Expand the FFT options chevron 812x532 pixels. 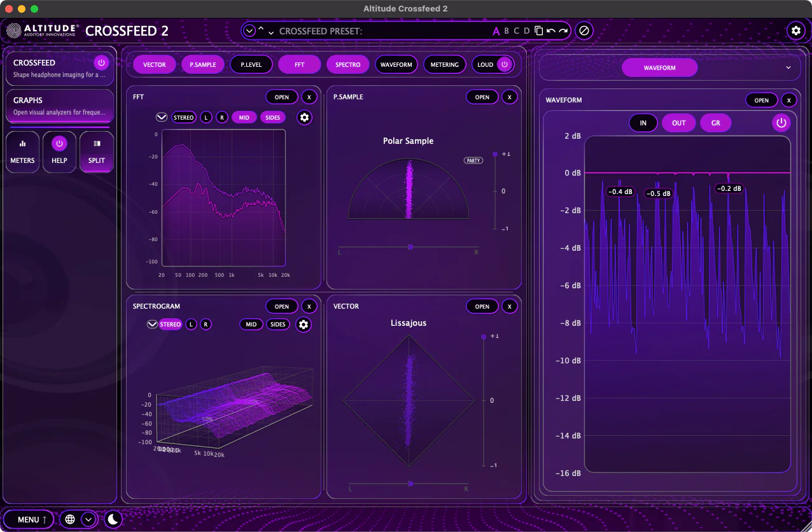(x=162, y=118)
